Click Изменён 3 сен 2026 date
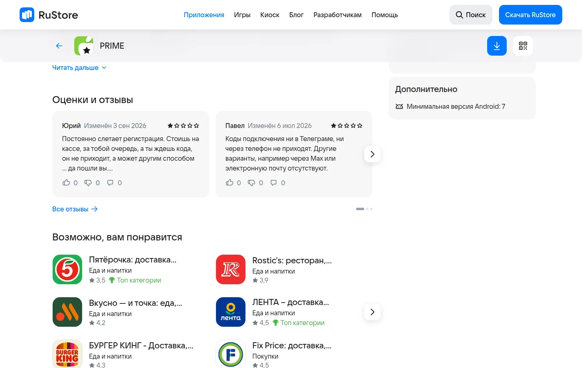The image size is (588, 368). [115, 126]
